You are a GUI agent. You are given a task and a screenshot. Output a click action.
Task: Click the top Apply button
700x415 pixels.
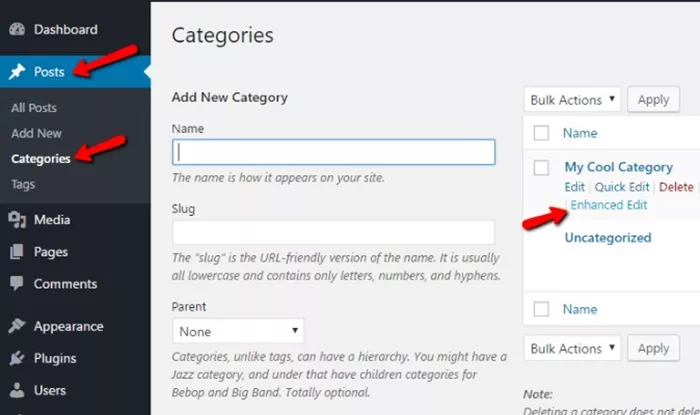coord(654,100)
